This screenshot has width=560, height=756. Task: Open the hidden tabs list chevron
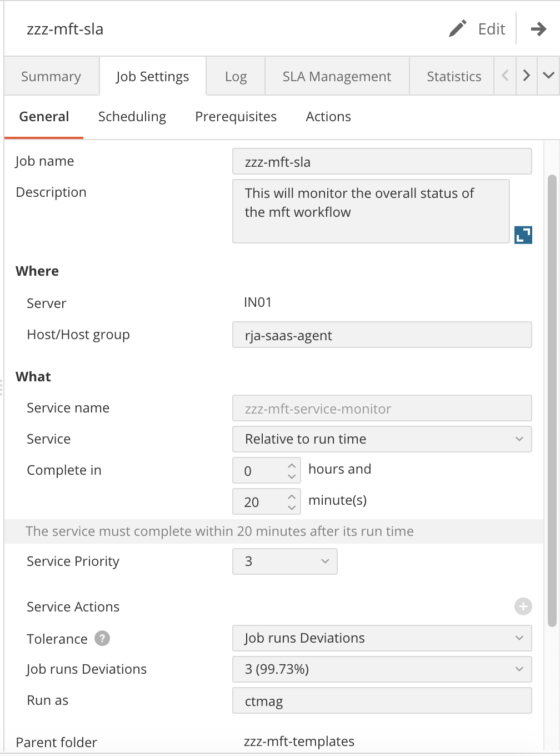pos(548,76)
